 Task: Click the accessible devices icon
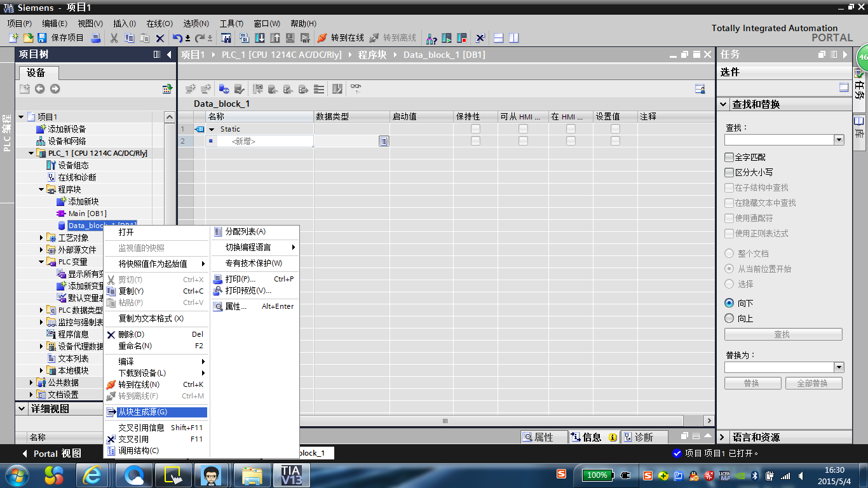coord(431,38)
